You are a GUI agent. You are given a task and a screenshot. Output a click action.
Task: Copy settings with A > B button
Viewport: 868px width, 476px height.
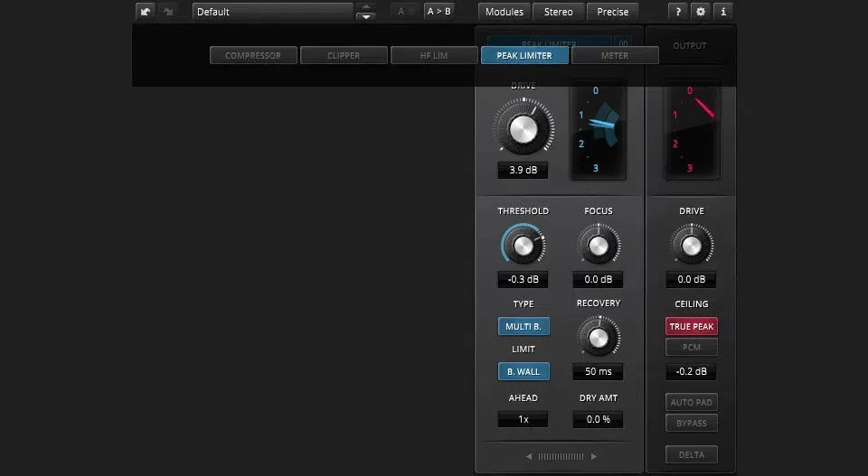439,12
